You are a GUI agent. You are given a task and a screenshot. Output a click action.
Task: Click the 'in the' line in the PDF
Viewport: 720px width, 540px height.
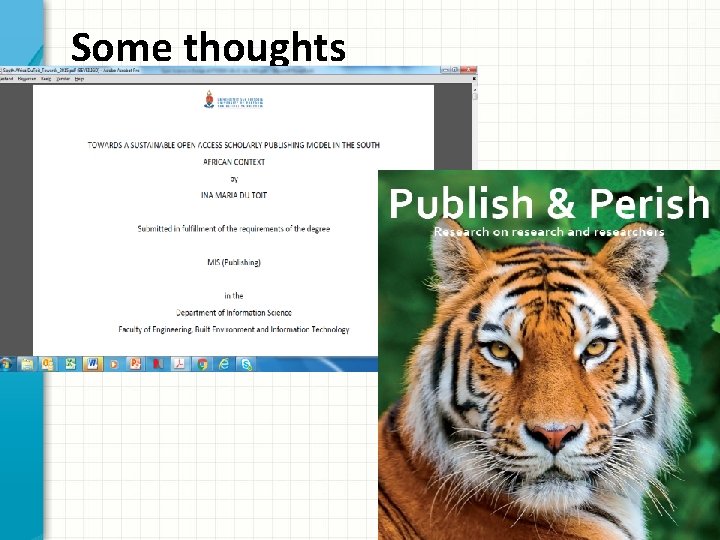[x=234, y=296]
